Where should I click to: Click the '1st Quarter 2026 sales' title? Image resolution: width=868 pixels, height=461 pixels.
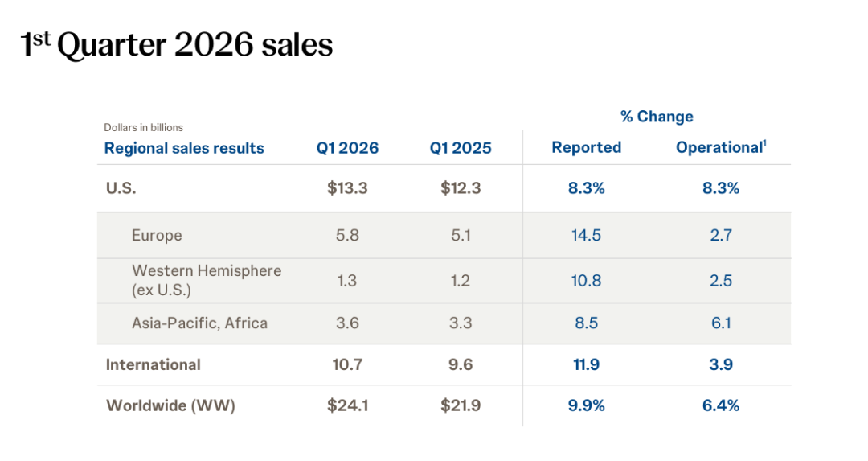coord(177,46)
